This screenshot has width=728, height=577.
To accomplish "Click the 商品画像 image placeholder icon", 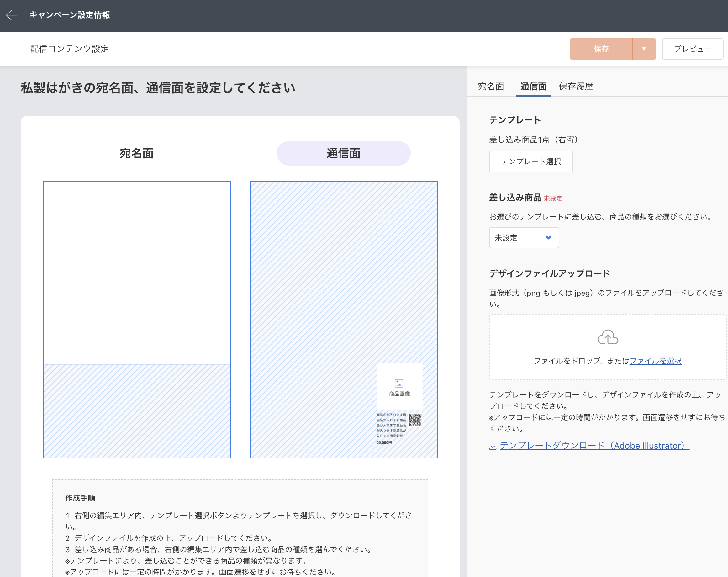I will (399, 383).
